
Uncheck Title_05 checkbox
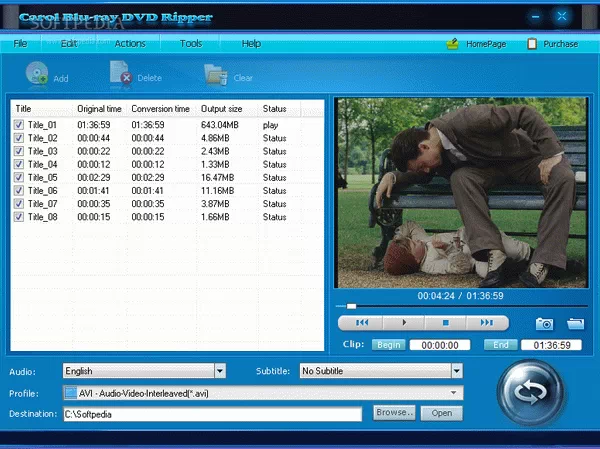[18, 178]
